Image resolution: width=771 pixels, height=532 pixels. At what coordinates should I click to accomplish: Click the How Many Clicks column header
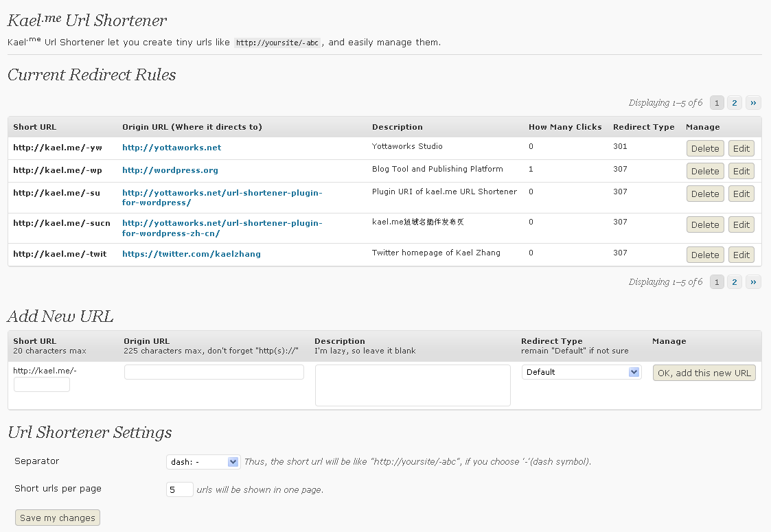pyautogui.click(x=565, y=127)
